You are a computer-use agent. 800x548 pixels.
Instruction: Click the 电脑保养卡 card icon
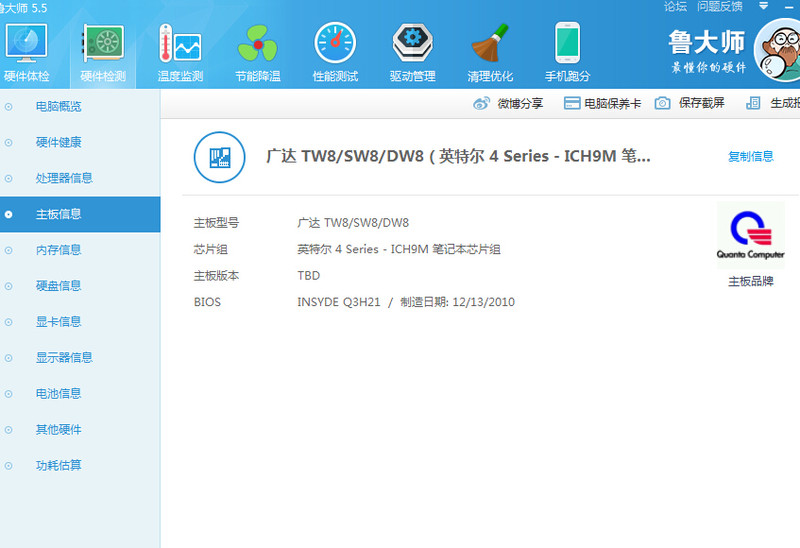(572, 103)
